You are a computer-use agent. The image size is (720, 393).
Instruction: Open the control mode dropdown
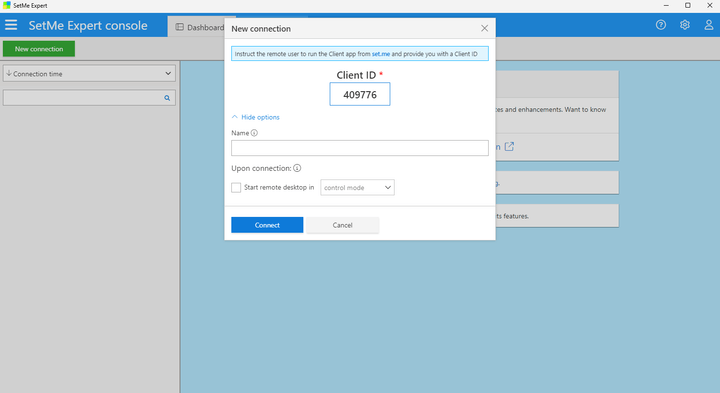point(357,187)
